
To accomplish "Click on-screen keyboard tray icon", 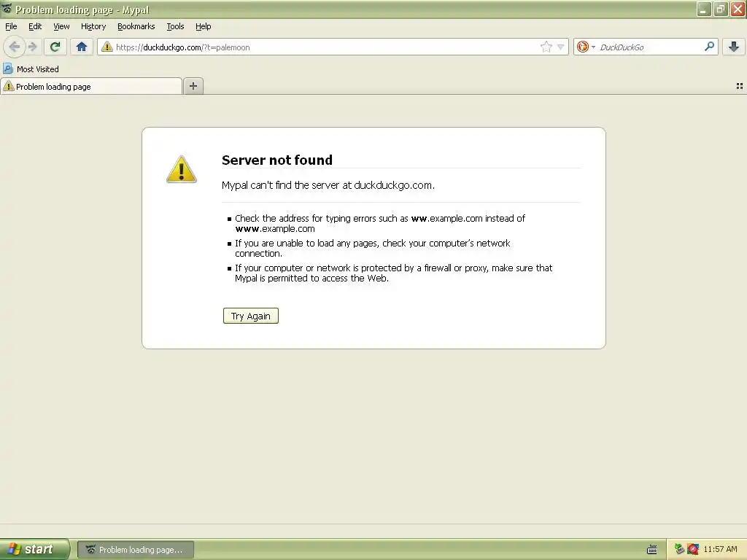I will 652,550.
